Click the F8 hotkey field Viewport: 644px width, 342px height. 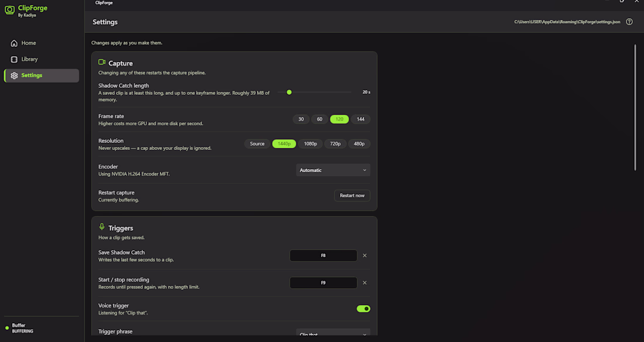(323, 256)
